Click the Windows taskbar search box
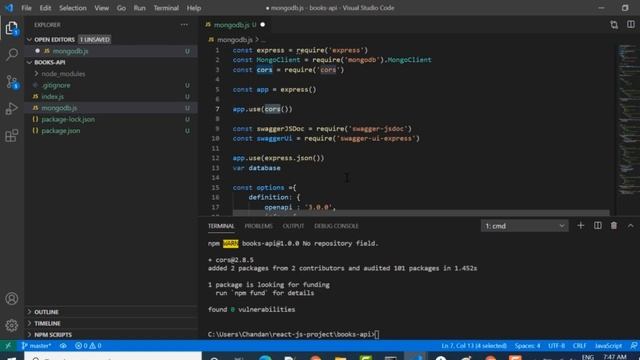 tap(113, 356)
